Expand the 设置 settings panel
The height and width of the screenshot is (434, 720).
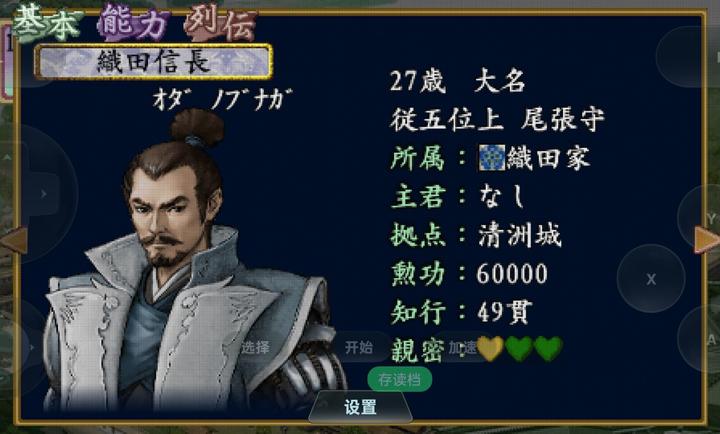pyautogui.click(x=360, y=407)
